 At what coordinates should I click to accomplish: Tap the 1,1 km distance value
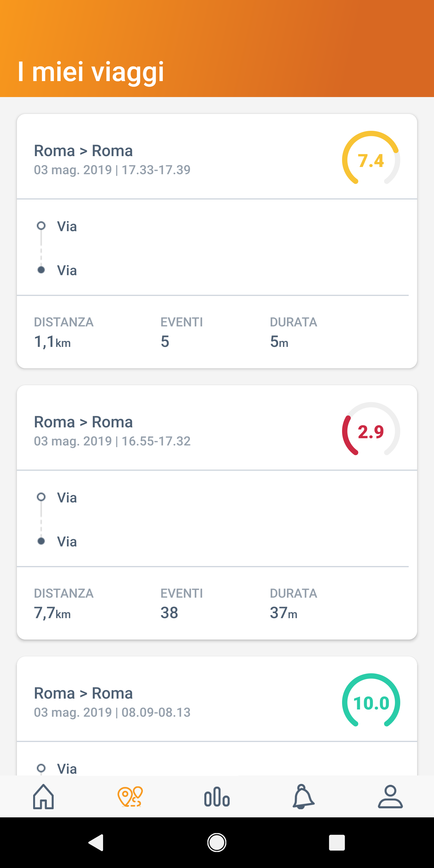click(52, 342)
